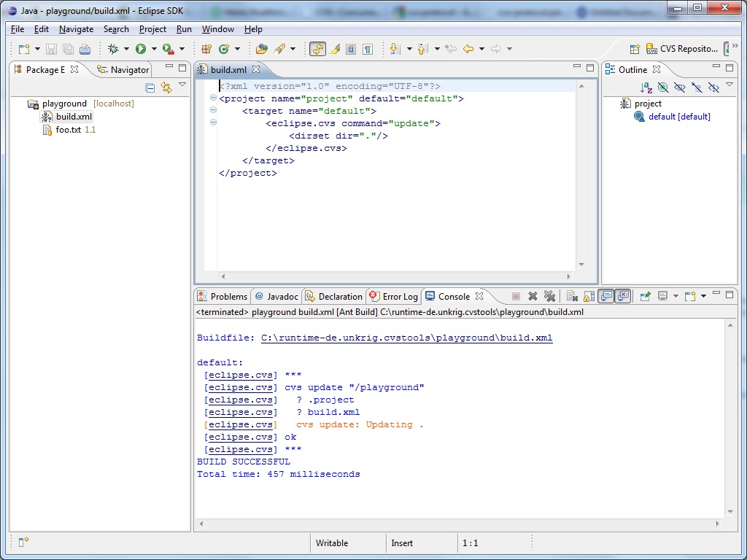This screenshot has width=747, height=560.
Task: Click the Open Perspective icon
Action: click(x=635, y=49)
